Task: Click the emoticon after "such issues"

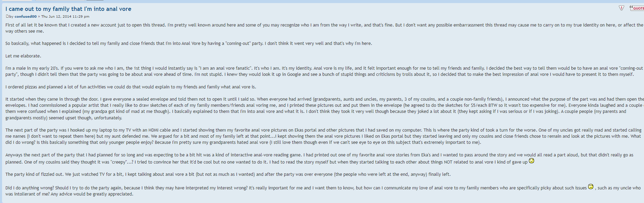Action: coord(591,187)
